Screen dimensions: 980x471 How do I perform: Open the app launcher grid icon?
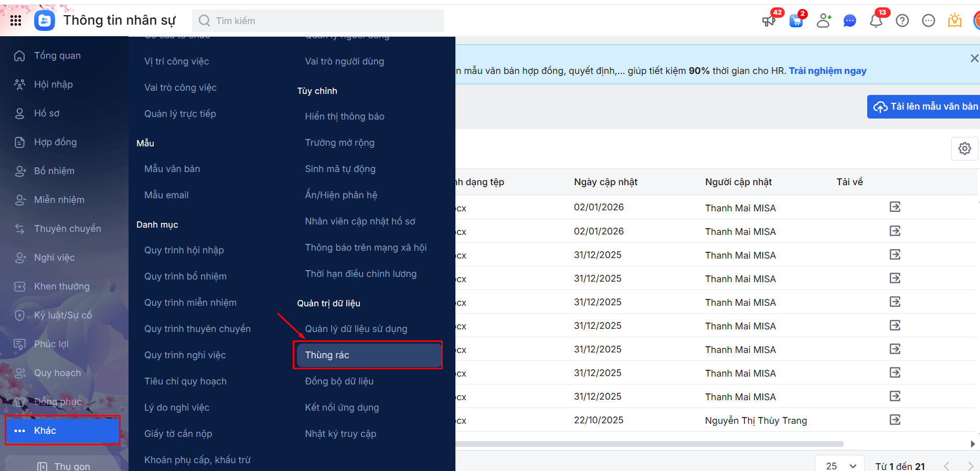tap(16, 20)
